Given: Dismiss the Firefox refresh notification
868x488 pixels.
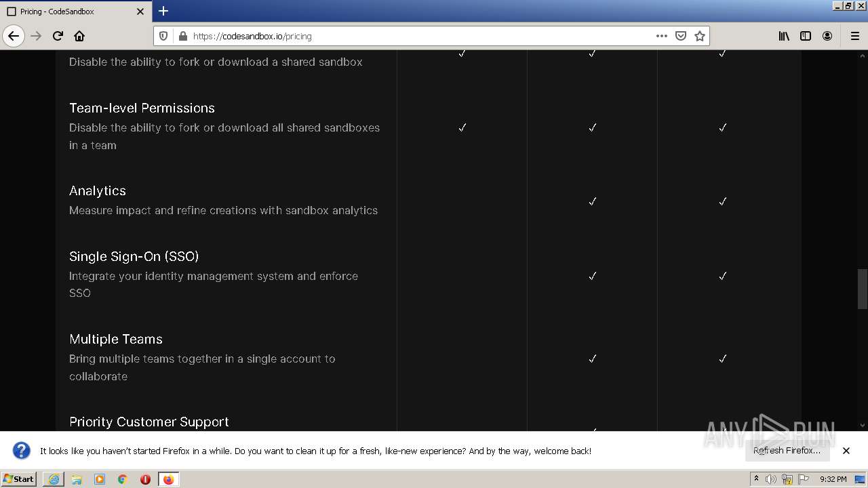Looking at the screenshot, I should 846,451.
